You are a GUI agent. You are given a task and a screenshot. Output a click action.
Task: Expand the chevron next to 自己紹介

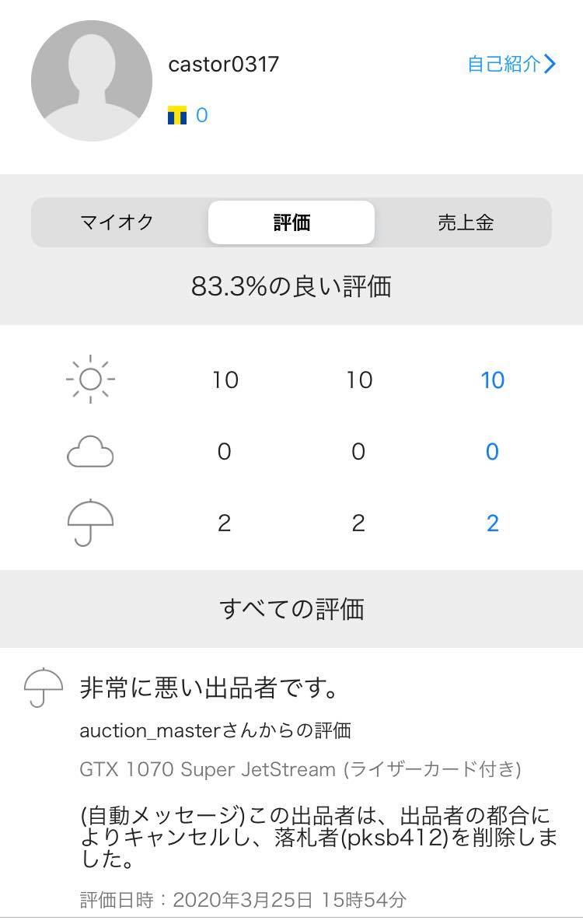(x=550, y=64)
